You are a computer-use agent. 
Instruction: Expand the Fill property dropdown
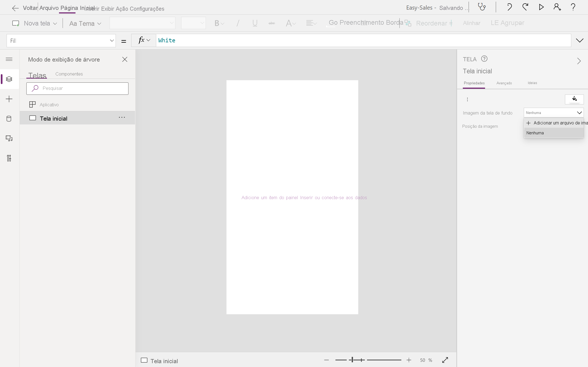112,41
